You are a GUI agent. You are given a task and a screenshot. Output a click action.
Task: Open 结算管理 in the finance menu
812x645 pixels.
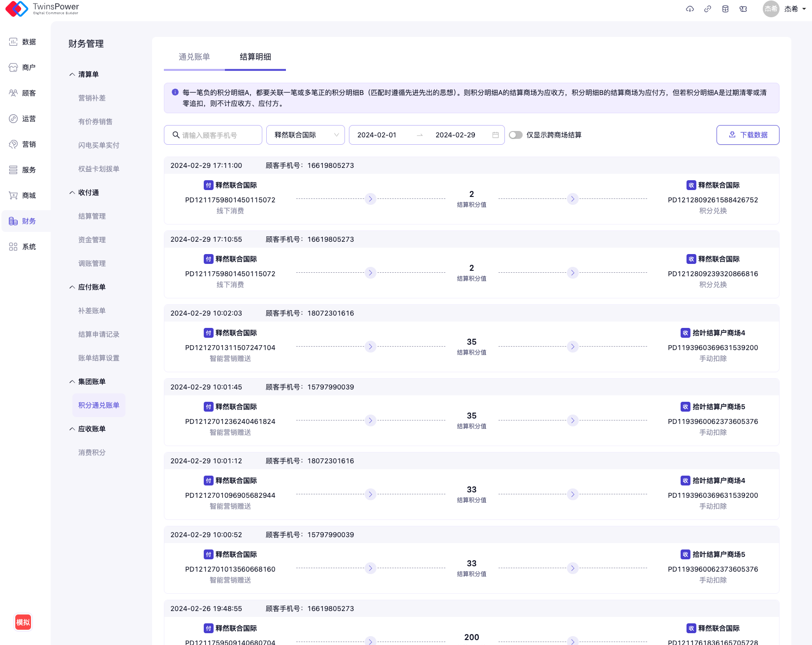(92, 216)
